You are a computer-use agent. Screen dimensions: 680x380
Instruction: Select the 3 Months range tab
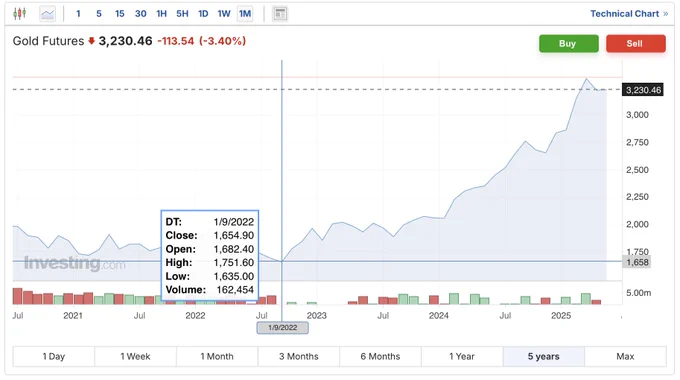pos(299,357)
